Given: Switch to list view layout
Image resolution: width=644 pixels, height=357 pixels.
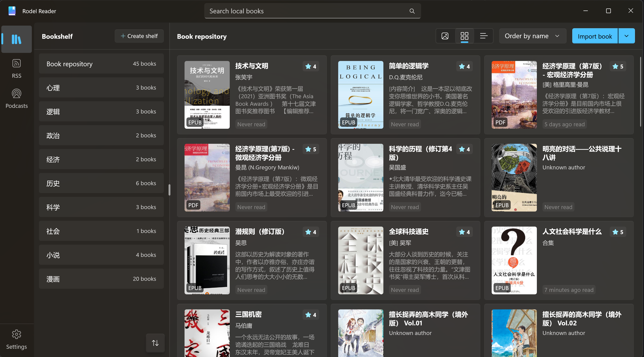Looking at the screenshot, I should point(484,36).
